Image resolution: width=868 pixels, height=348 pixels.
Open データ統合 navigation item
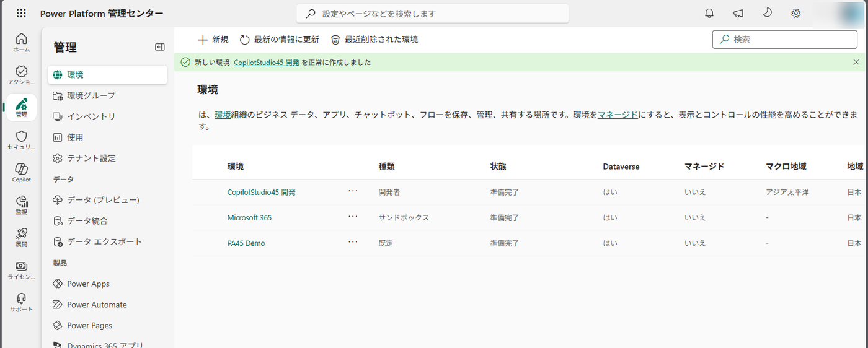pos(107,220)
